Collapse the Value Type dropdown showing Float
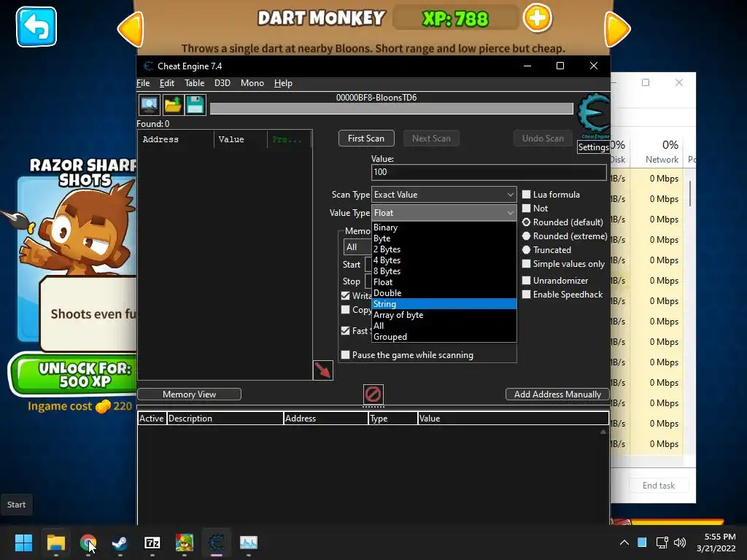747x560 pixels. pos(444,213)
